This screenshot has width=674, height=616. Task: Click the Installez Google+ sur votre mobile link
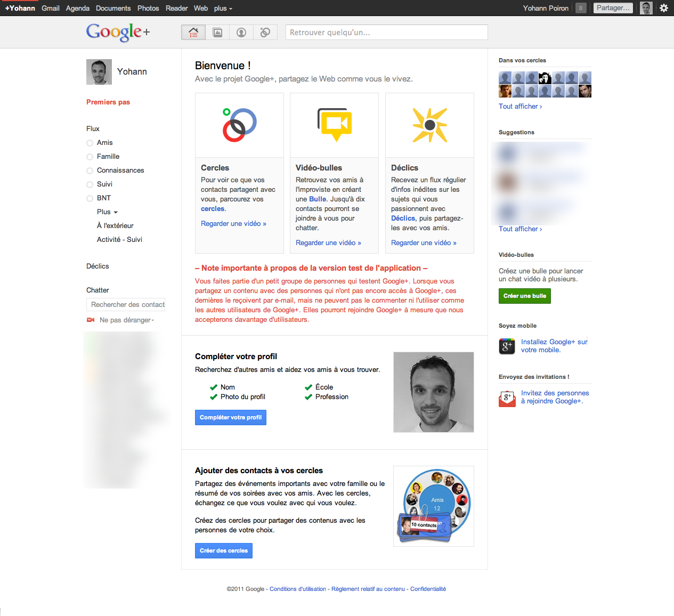[554, 346]
